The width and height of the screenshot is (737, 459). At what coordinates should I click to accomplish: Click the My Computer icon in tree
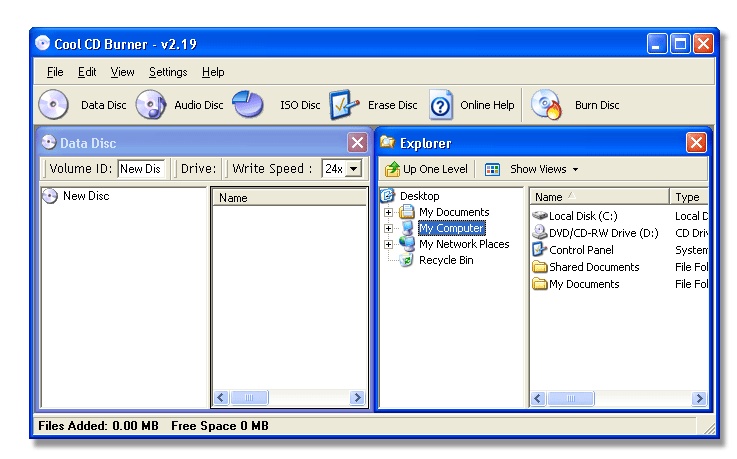pos(407,228)
